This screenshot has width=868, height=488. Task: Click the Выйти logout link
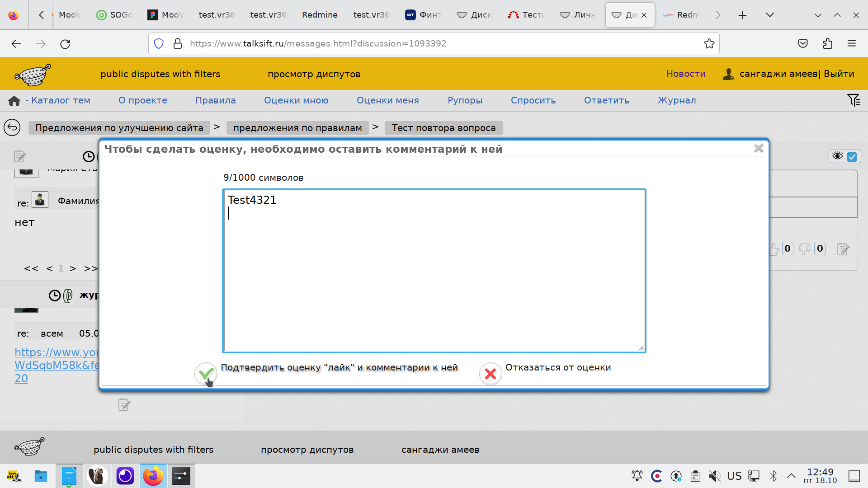click(839, 74)
